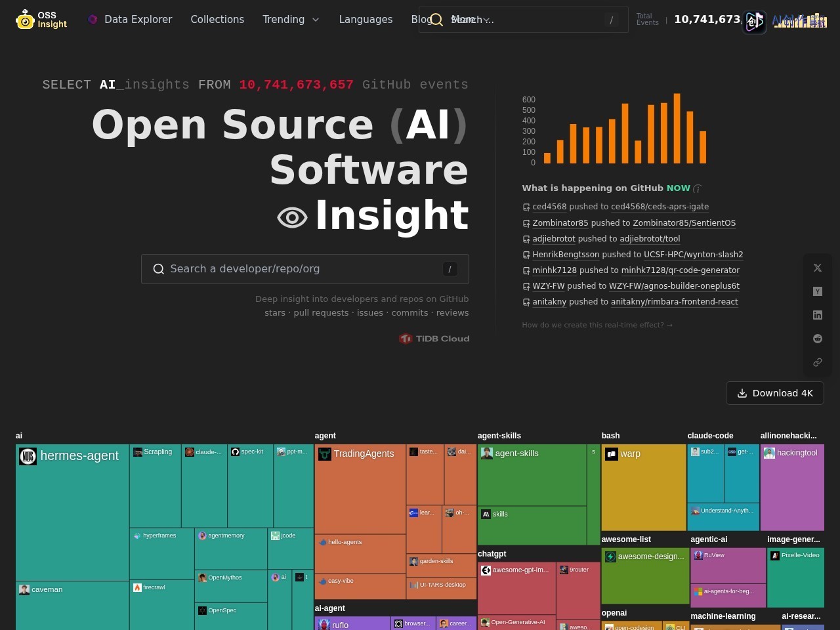Share the page on X (Twitter)

818,268
